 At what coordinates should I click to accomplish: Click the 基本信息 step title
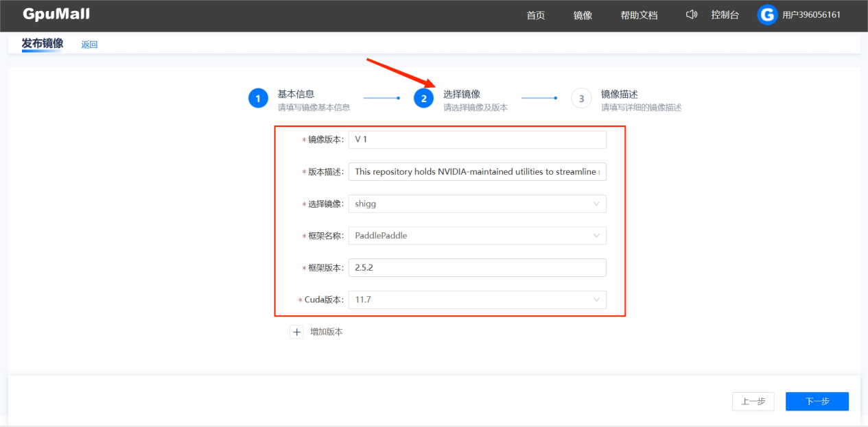coord(296,94)
